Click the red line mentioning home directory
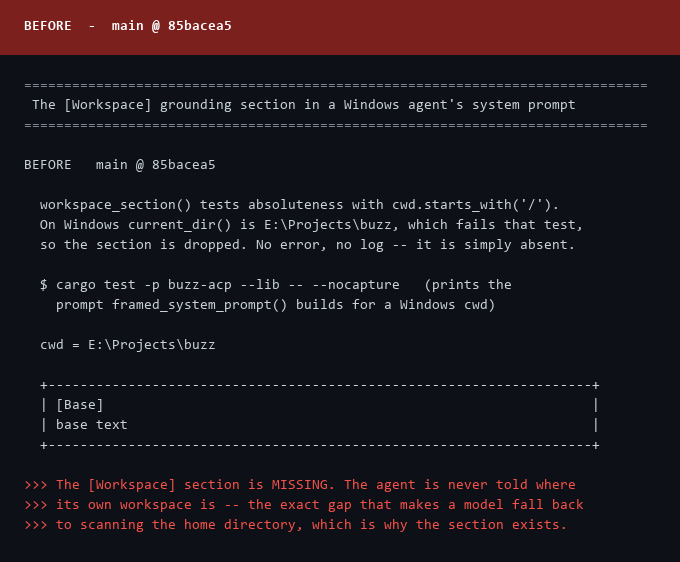The image size is (680, 562). click(x=296, y=525)
